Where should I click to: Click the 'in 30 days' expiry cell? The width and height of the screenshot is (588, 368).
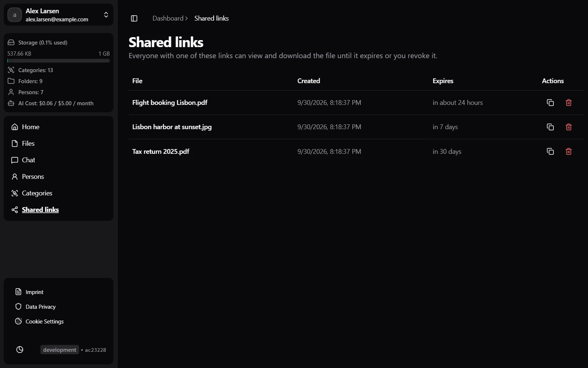(x=447, y=152)
